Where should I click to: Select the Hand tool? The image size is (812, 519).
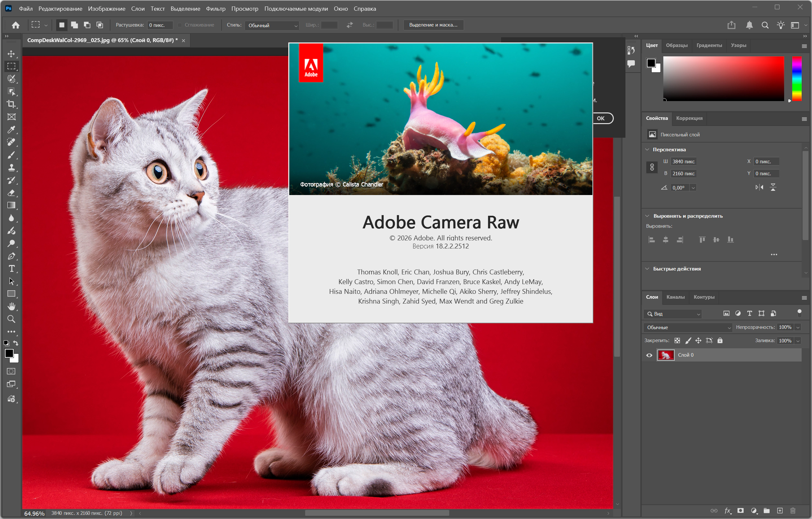11,306
